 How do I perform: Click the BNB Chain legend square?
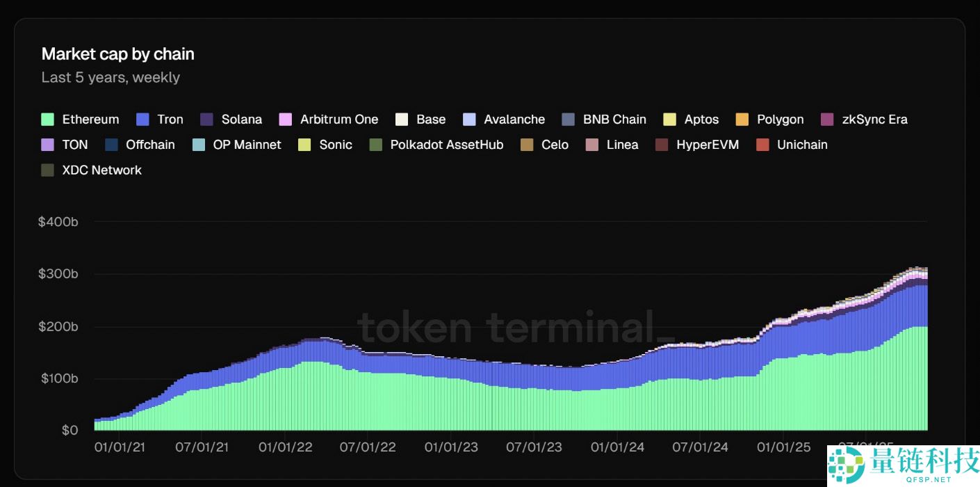569,120
